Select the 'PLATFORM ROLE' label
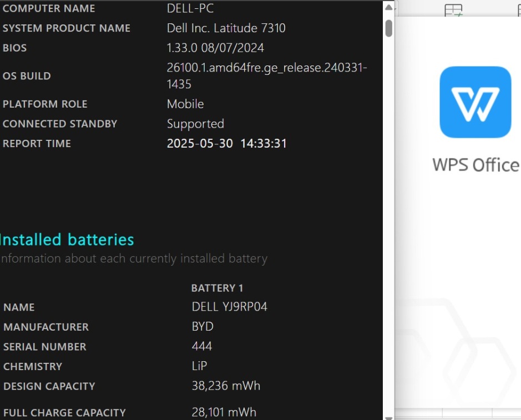This screenshot has height=420, width=521. click(x=45, y=104)
